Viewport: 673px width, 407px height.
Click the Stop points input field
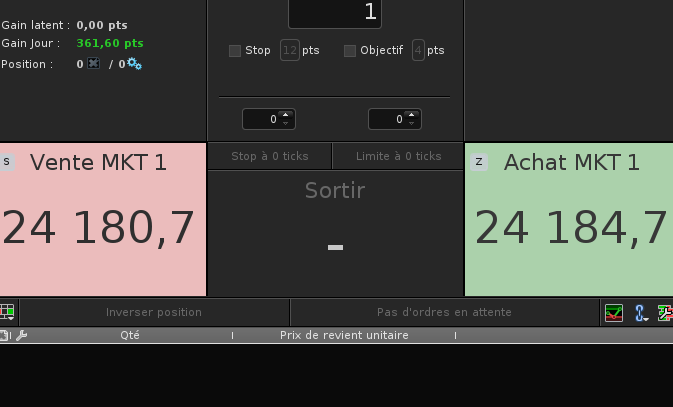(290, 50)
